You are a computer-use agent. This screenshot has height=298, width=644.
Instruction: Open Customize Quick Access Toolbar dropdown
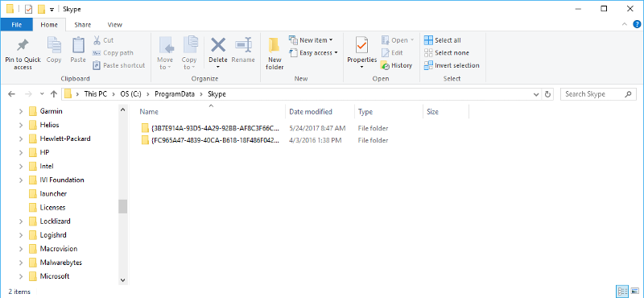tap(52, 9)
